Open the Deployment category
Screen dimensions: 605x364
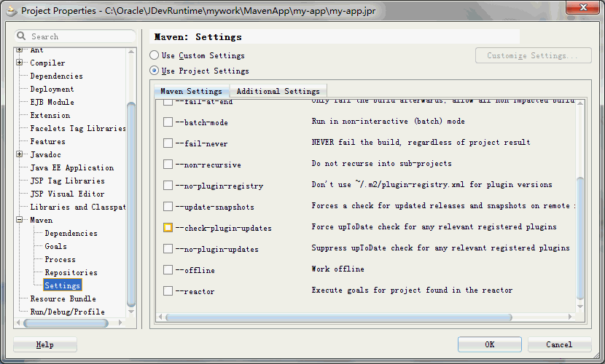(x=52, y=89)
